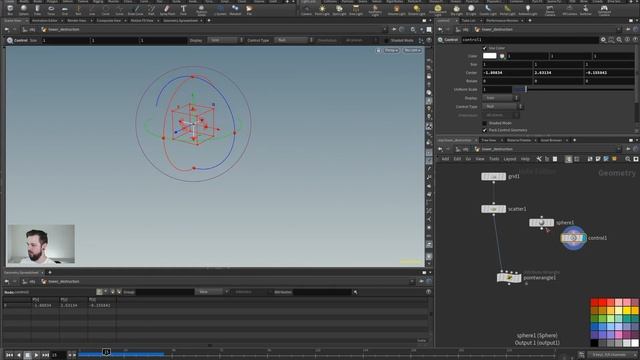Click the scatter1 node
The height and width of the screenshot is (360, 640).
[x=493, y=209]
